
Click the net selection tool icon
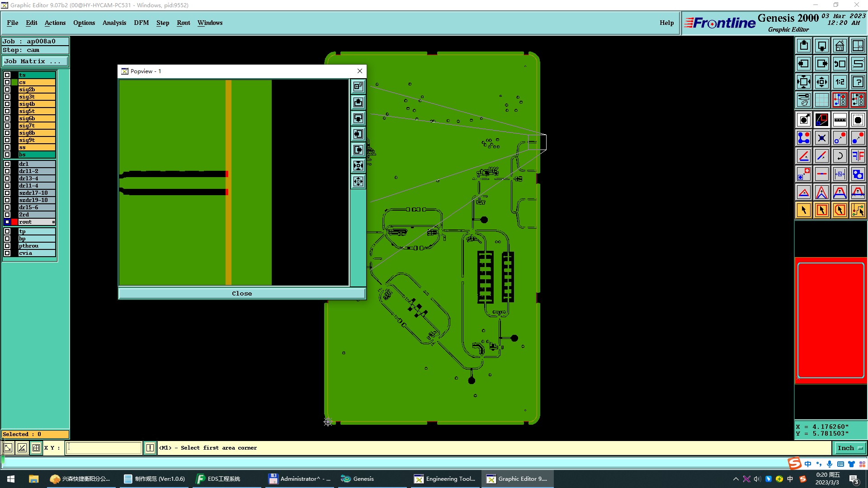click(x=858, y=210)
